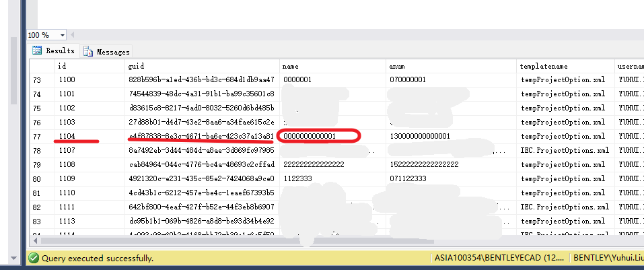644x270 pixels.
Task: Click BENTLEY\Yuhui.Liu login status entry
Action: (x=608, y=259)
